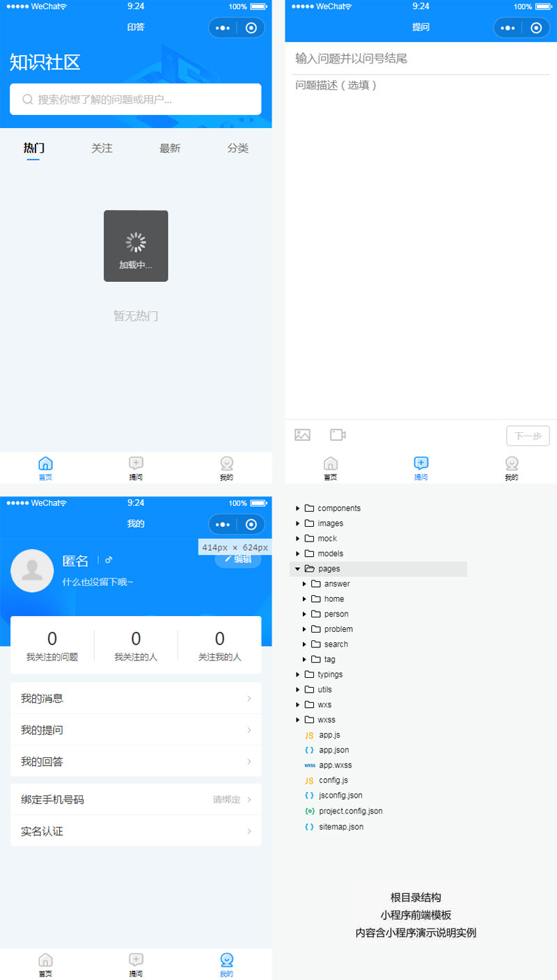Open app.js file with JS icon
This screenshot has width=557, height=980.
tap(322, 735)
